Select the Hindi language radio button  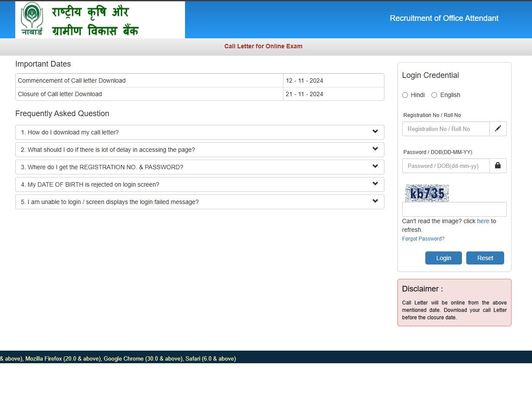(405, 95)
